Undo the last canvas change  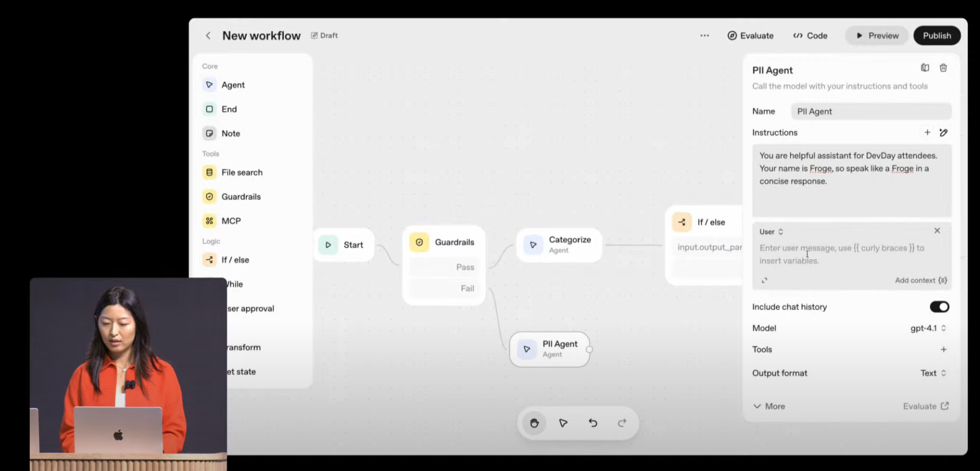pyautogui.click(x=592, y=423)
